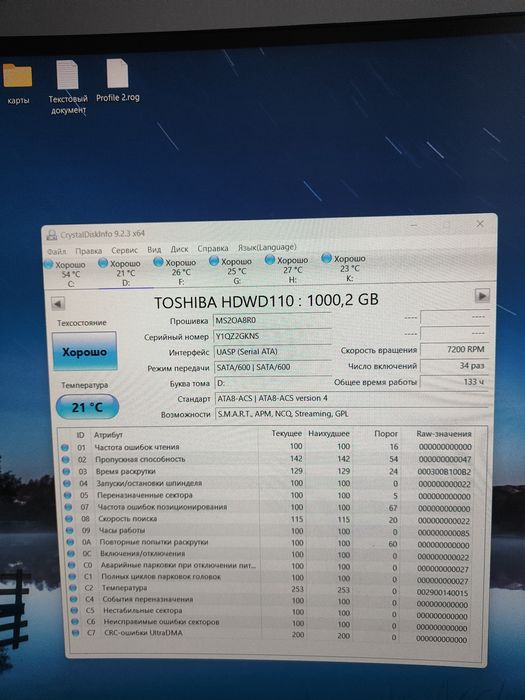
Task: Click the Атрибут column header
Action: 108,435
